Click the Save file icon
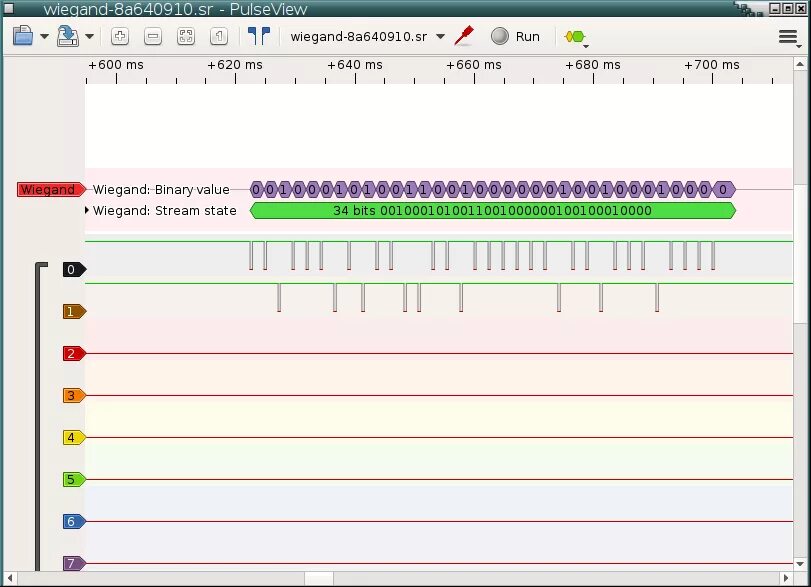 tap(68, 36)
